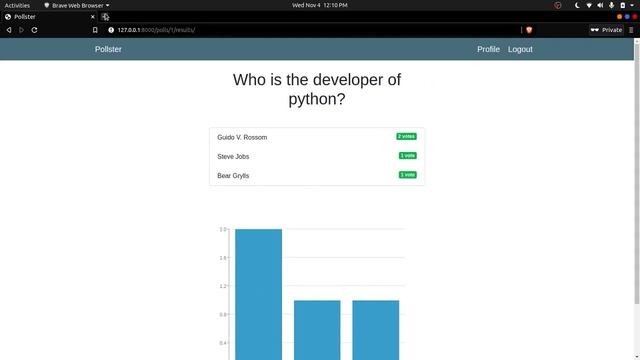The width and height of the screenshot is (640, 360).
Task: Click the browser forward arrow
Action: 21,30
